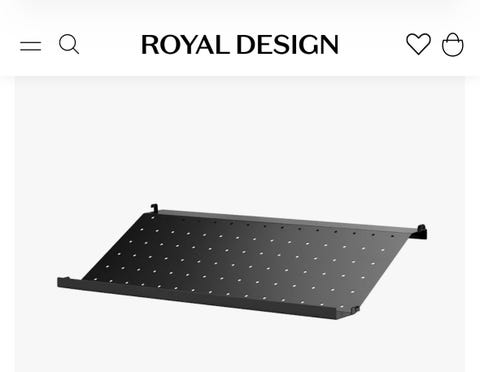Open the black perforated shelf product image
This screenshot has height=372, width=480.
pyautogui.click(x=242, y=262)
